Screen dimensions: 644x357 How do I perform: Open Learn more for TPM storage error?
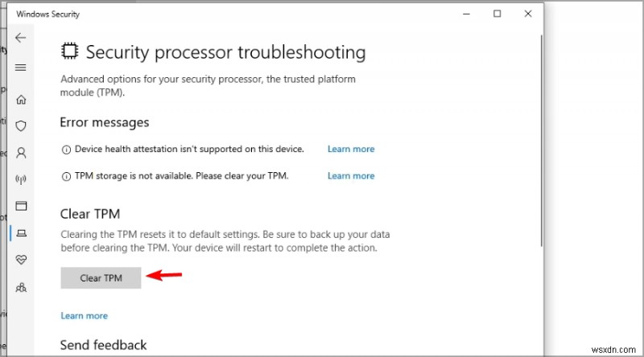(x=350, y=175)
